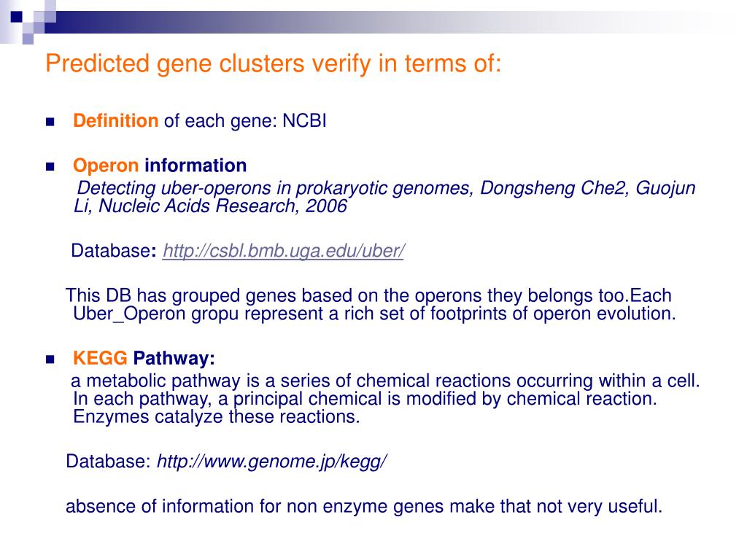Click the bullet square before Definition

pos(50,122)
